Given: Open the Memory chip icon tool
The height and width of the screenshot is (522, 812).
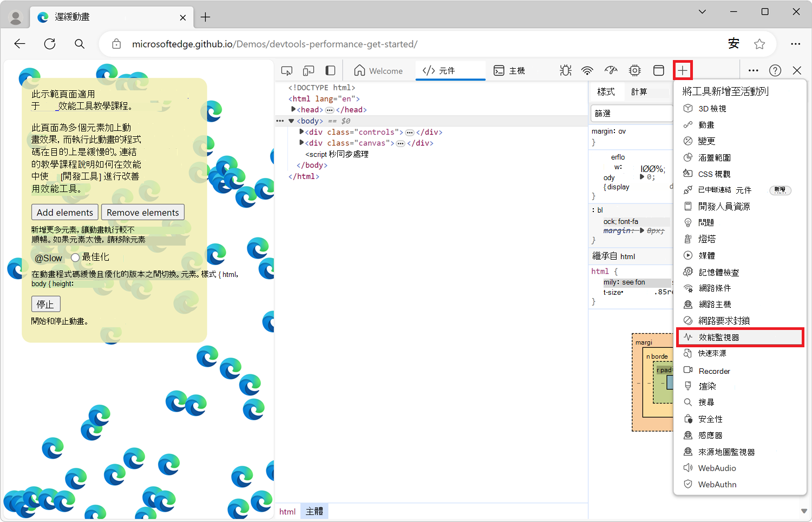Looking at the screenshot, I should (x=635, y=70).
